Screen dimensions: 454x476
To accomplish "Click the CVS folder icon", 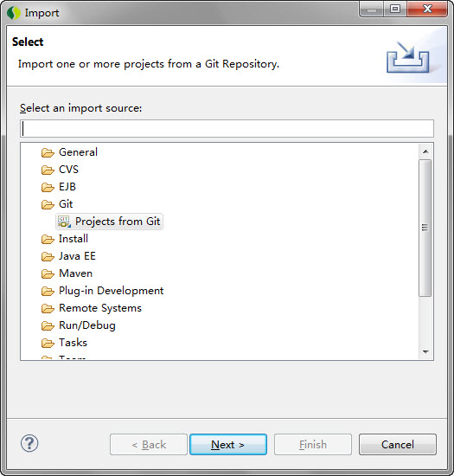I will point(48,170).
